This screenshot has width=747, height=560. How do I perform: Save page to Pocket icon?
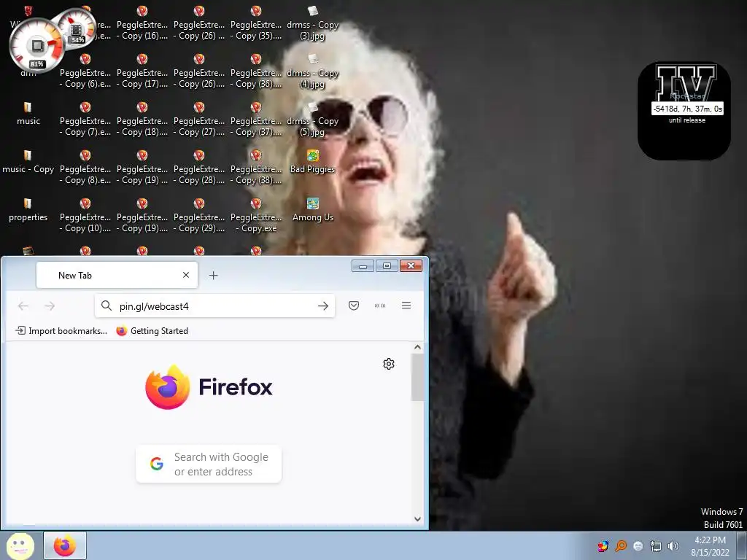[354, 306]
